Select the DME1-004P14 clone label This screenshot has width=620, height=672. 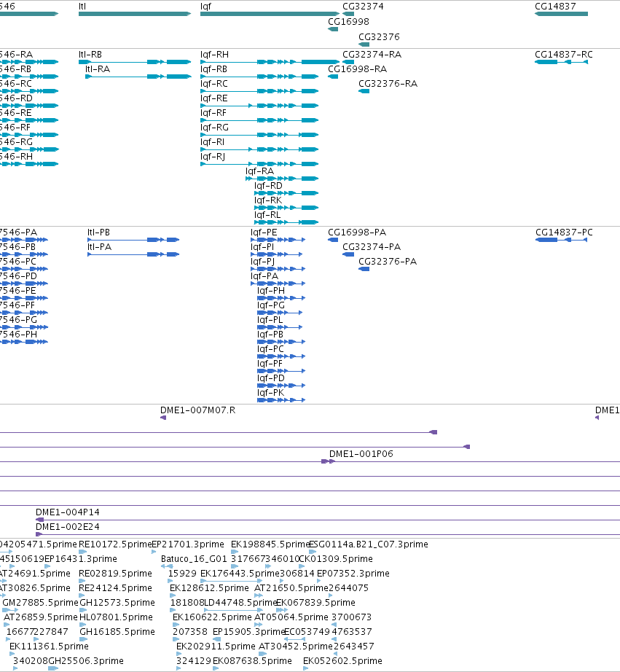pyautogui.click(x=67, y=512)
